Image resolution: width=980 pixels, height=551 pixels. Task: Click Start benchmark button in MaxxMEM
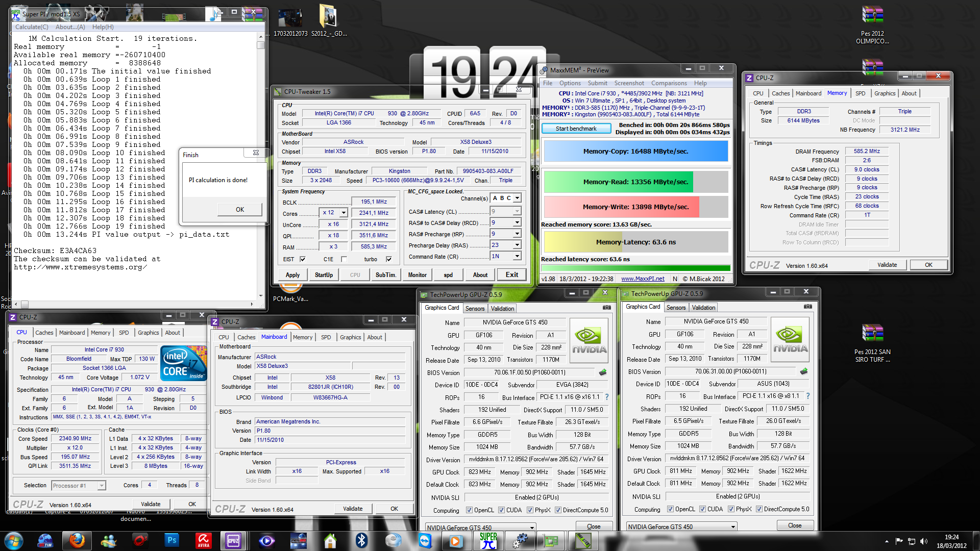576,129
